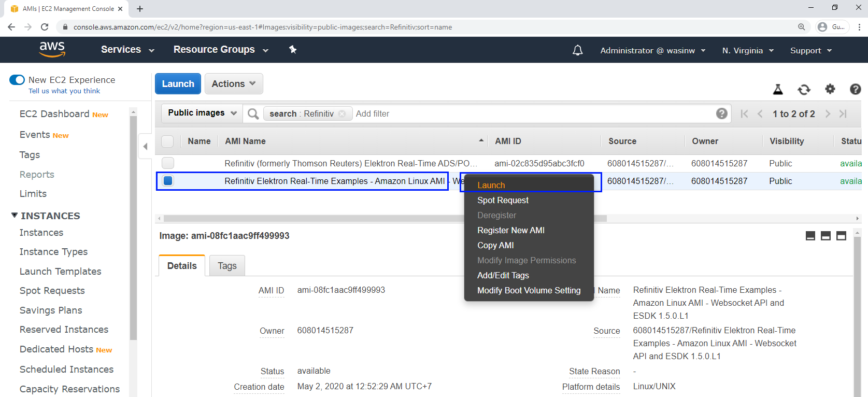Open the experiments flask icon

[x=778, y=89]
